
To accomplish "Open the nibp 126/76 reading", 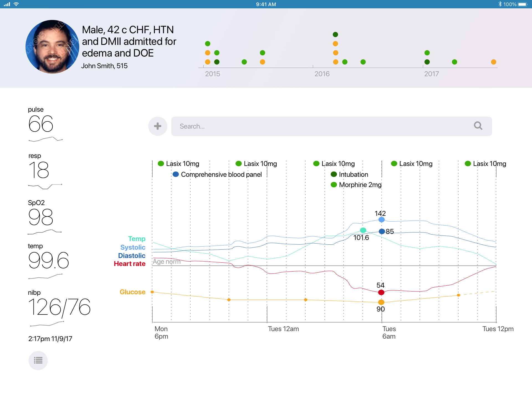I will pos(59,307).
